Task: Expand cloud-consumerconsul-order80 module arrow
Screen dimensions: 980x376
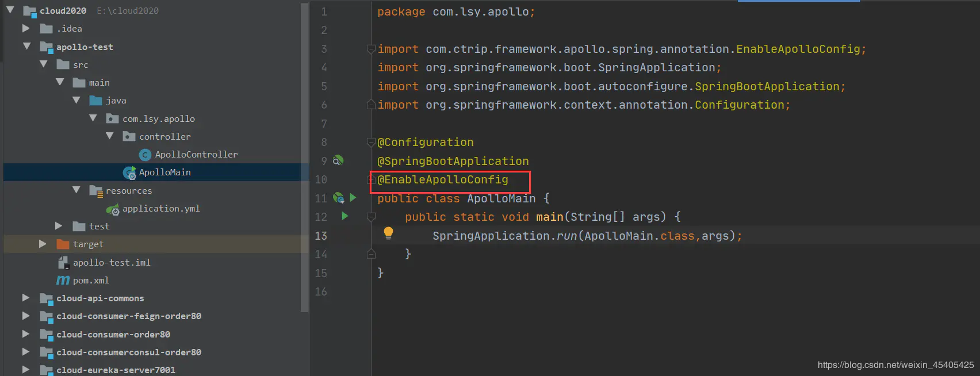Action: 26,352
